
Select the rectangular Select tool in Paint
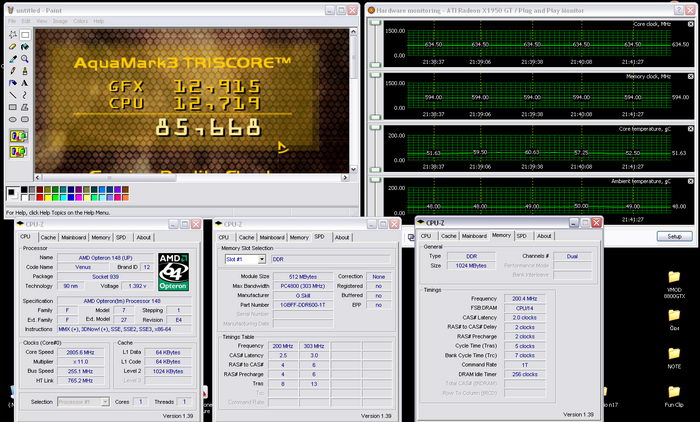(x=25, y=34)
